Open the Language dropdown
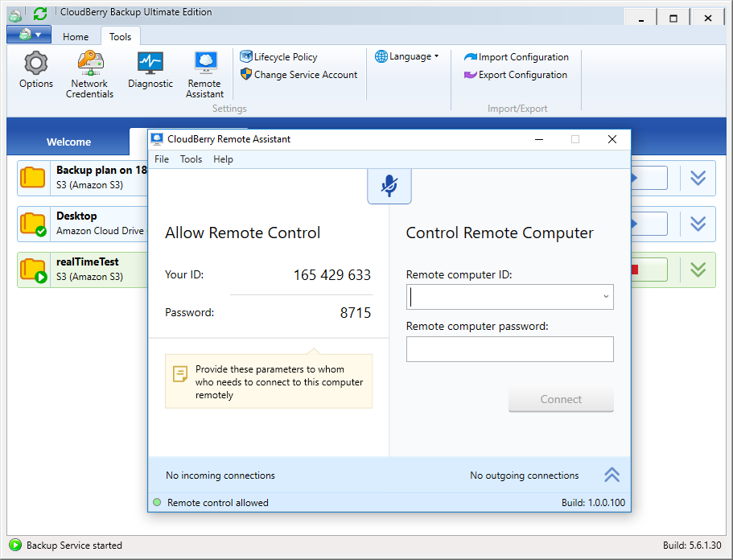733x560 pixels. [407, 56]
